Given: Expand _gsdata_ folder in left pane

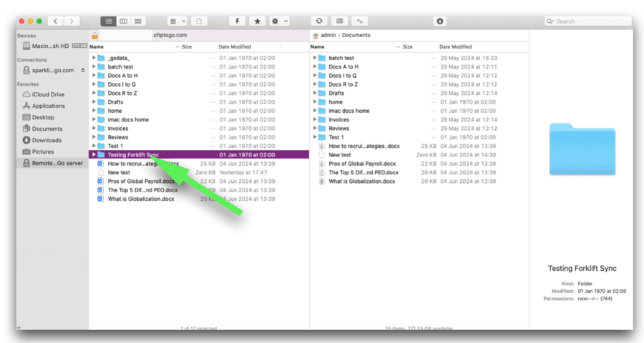Looking at the screenshot, I should (94, 58).
